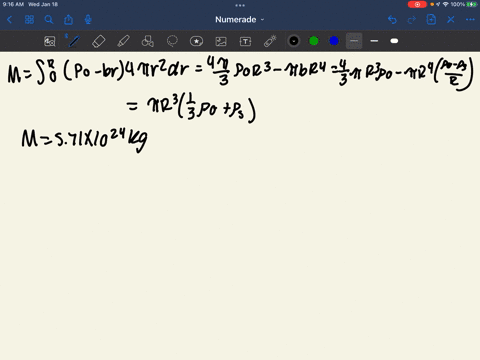This screenshot has width=480, height=360.
Task: Undo the last stroke
Action: click(x=392, y=20)
